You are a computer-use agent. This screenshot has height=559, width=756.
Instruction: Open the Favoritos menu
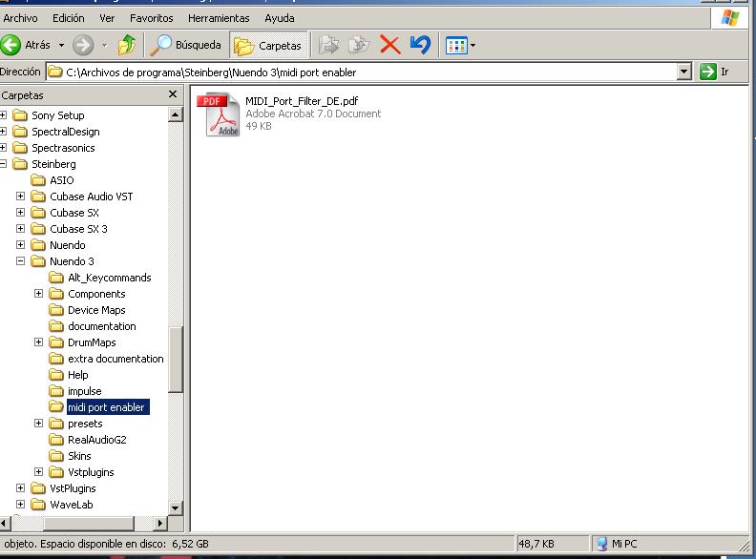click(152, 18)
